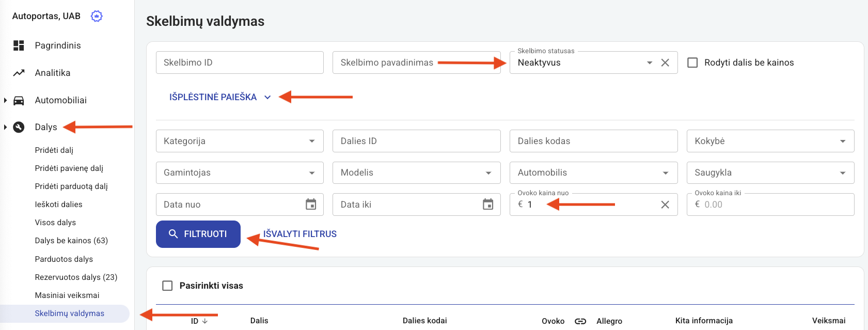Click the Išvalyti filtrus link
868x330 pixels.
300,234
